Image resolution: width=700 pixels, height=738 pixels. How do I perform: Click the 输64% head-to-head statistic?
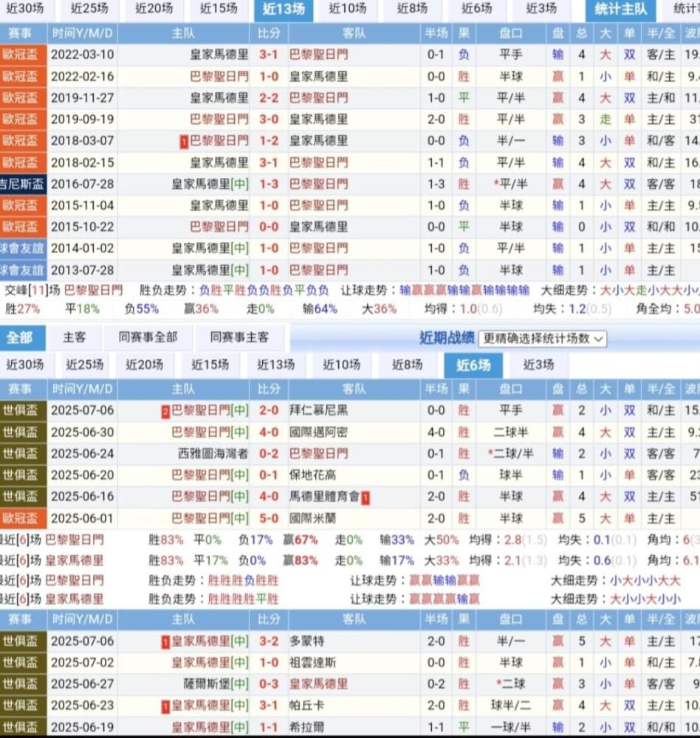(320, 309)
